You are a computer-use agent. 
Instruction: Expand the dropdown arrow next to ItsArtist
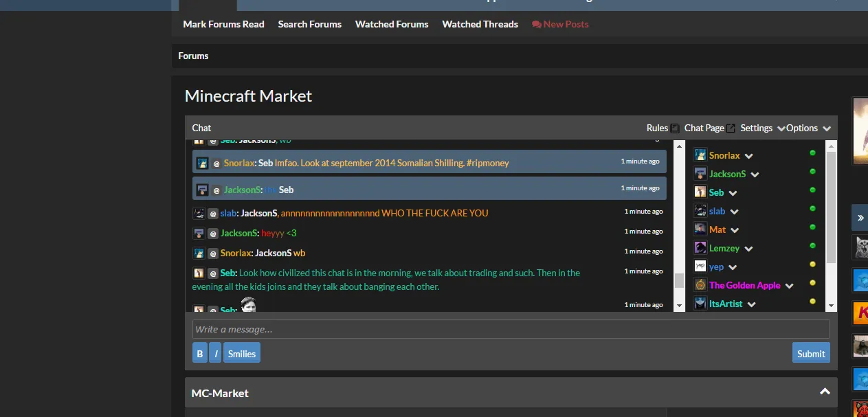751,305
